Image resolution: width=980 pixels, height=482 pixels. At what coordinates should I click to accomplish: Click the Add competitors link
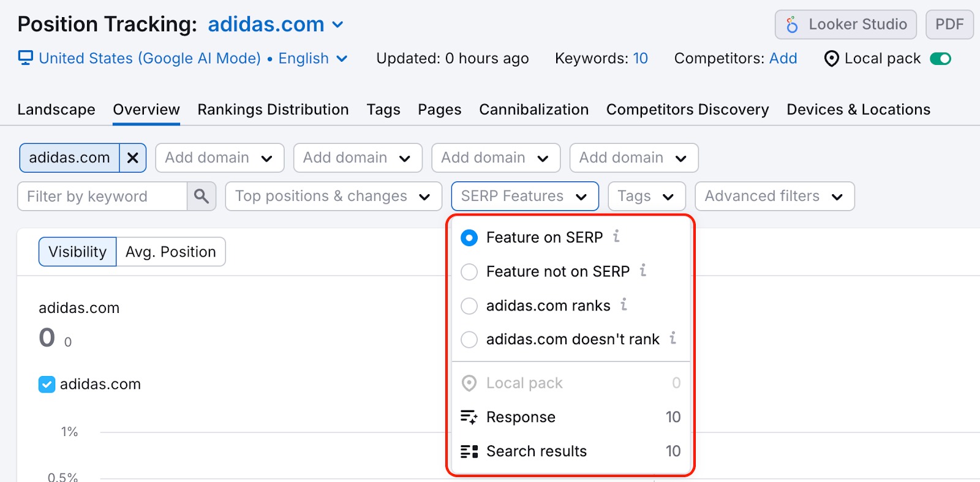coord(783,59)
